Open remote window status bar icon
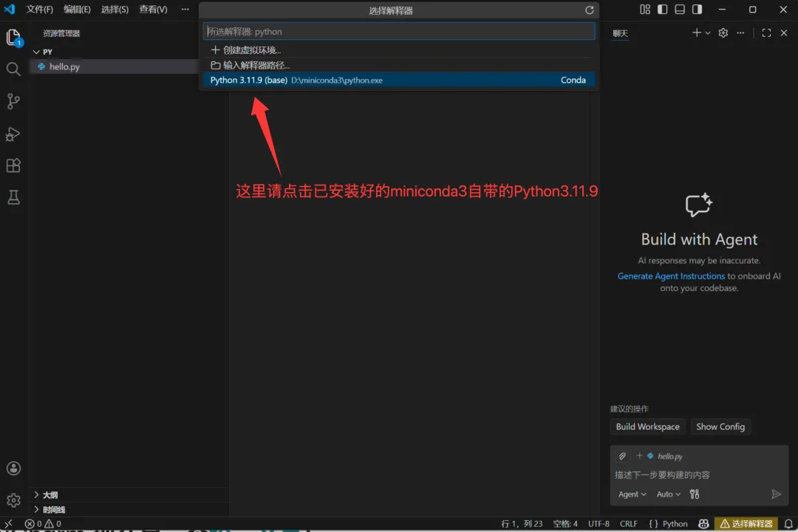 pos(8,523)
